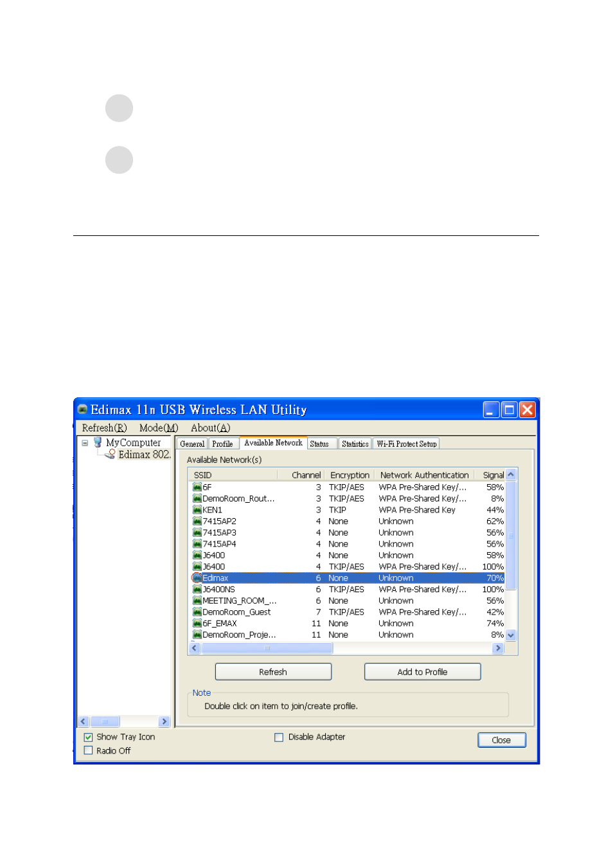613x868 pixels.
Task: Minimize the Edimax utility window
Action: pyautogui.click(x=491, y=410)
